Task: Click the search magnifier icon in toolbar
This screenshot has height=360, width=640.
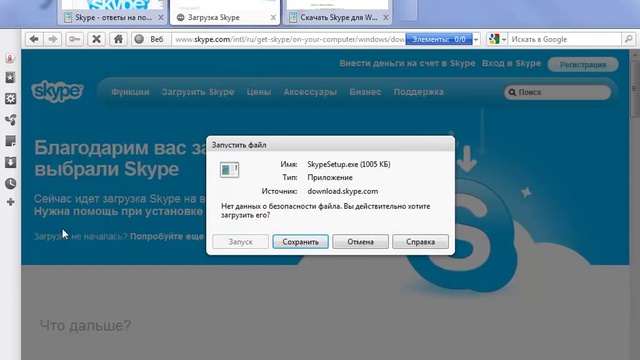Action: [628, 39]
